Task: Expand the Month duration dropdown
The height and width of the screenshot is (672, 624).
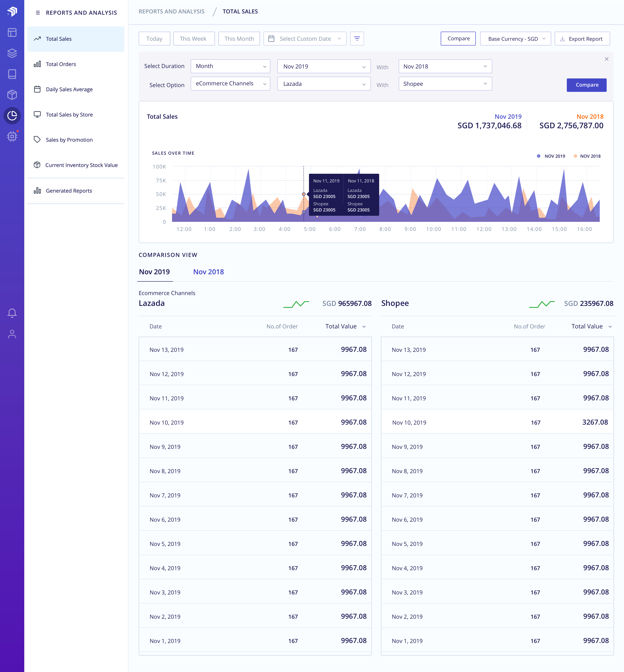Action: coord(230,66)
